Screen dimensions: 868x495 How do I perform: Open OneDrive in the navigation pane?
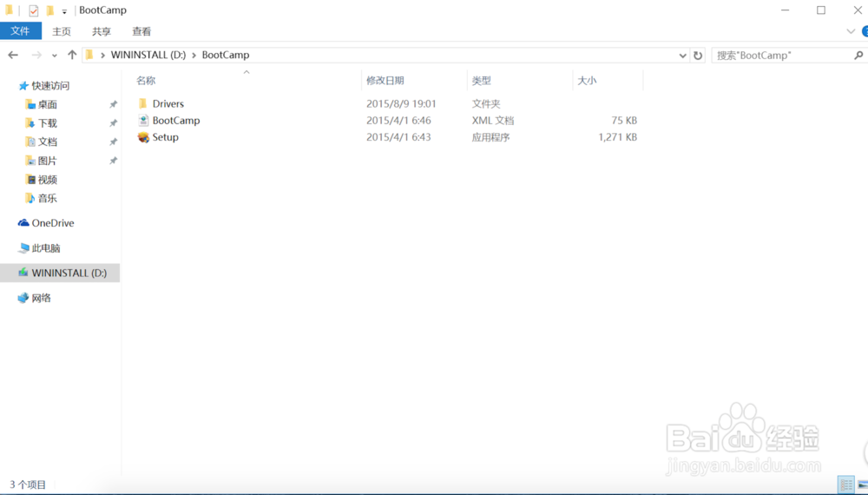[x=53, y=223]
